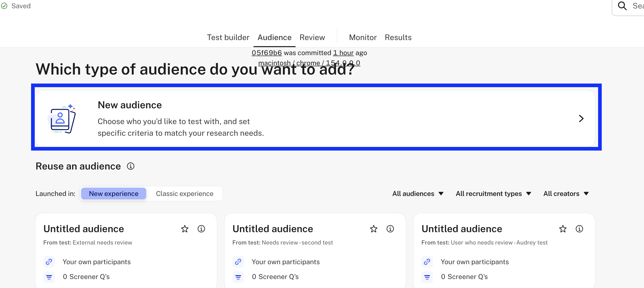Open the All creators dropdown
This screenshot has width=644, height=288.
coord(566,194)
